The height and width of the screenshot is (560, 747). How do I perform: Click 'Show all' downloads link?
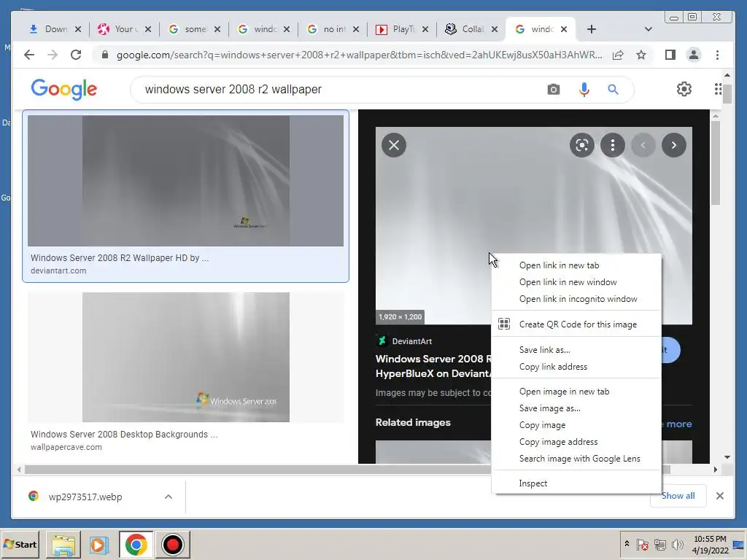coord(678,496)
